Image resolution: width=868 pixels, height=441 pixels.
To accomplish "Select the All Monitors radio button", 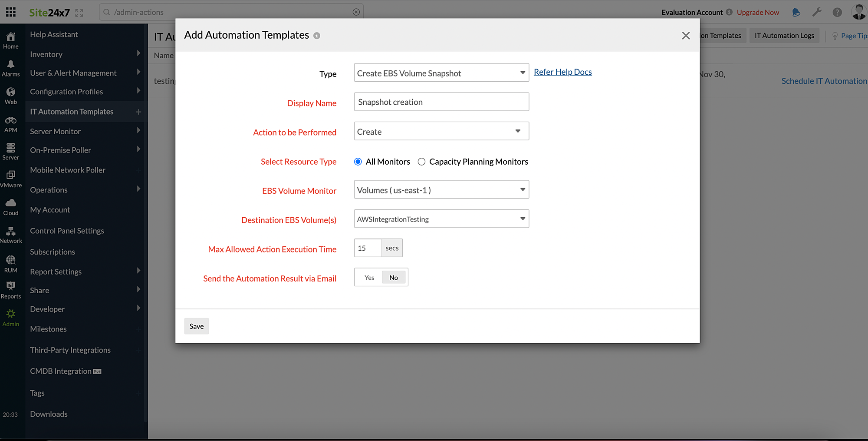I will click(358, 161).
